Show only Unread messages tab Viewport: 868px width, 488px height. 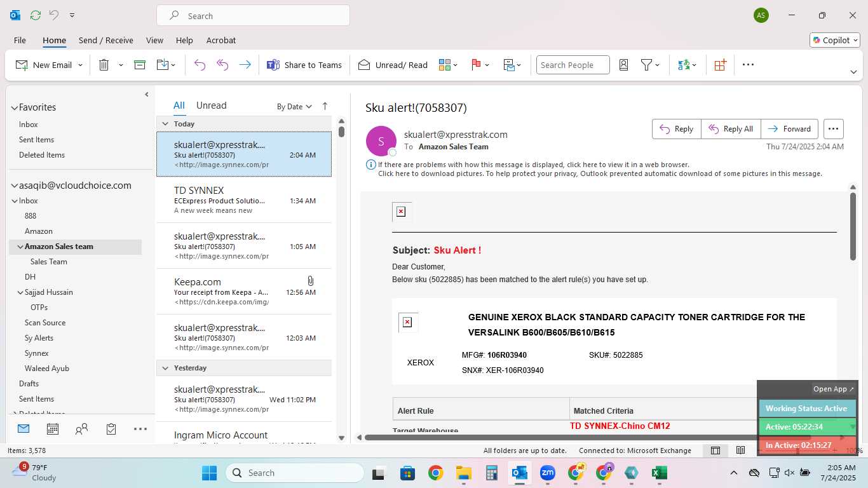211,105
